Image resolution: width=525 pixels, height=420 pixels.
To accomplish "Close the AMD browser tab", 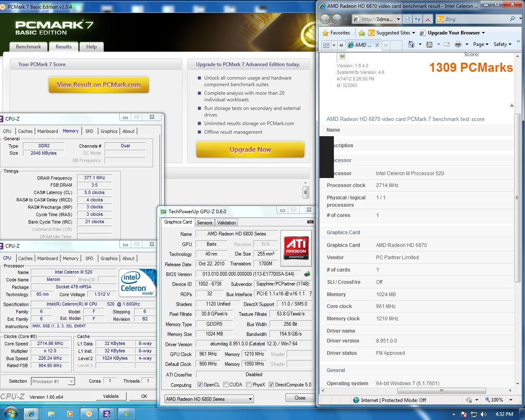I will [377, 45].
